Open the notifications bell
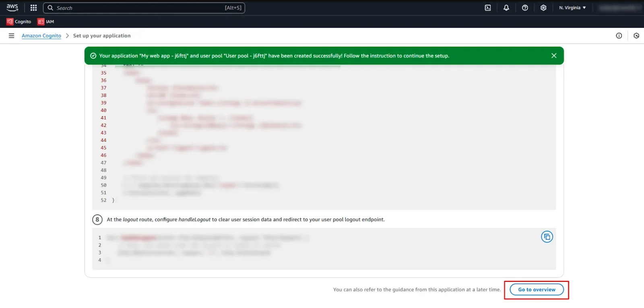This screenshot has width=644, height=308. 506,8
